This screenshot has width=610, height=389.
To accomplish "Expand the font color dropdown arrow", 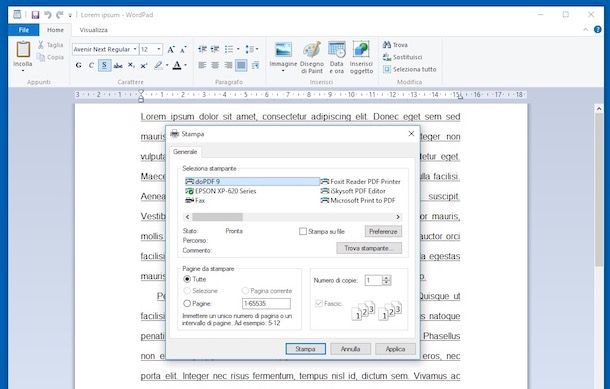I will [x=186, y=65].
